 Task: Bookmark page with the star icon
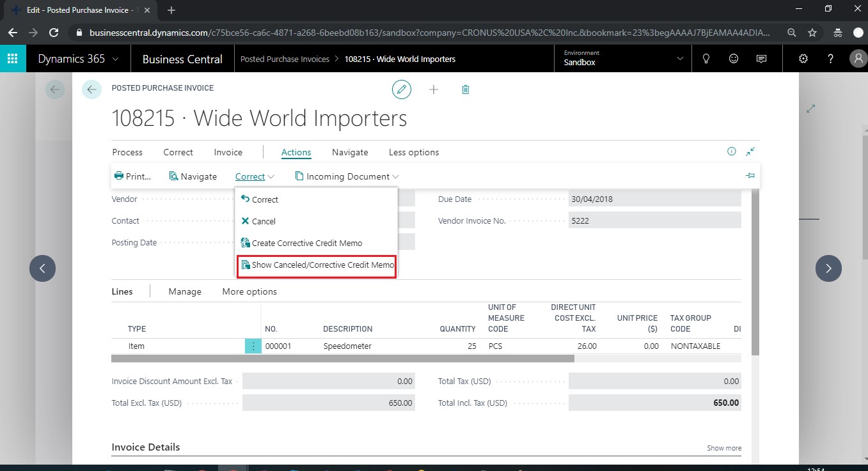coord(812,33)
